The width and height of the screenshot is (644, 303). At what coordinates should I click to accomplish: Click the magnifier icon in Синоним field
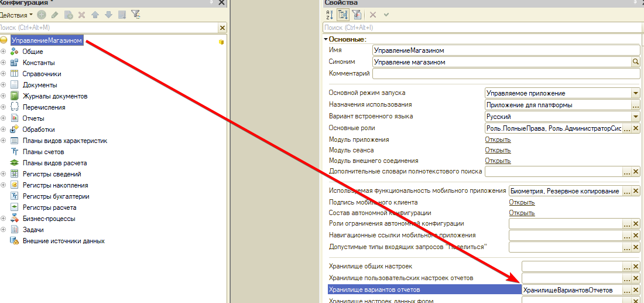(635, 62)
